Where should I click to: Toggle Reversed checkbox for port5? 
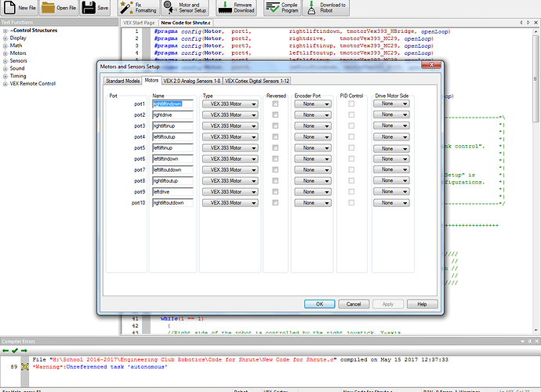[x=275, y=147]
